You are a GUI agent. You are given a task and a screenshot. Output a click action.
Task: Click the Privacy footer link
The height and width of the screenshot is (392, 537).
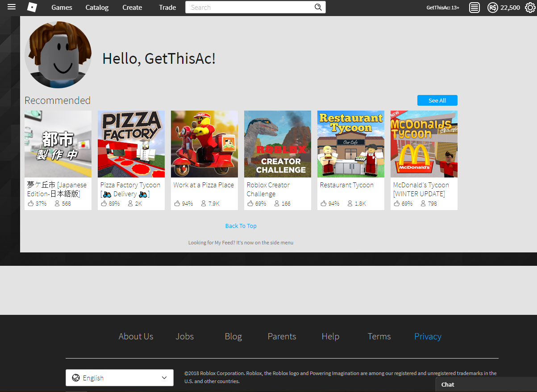(428, 336)
